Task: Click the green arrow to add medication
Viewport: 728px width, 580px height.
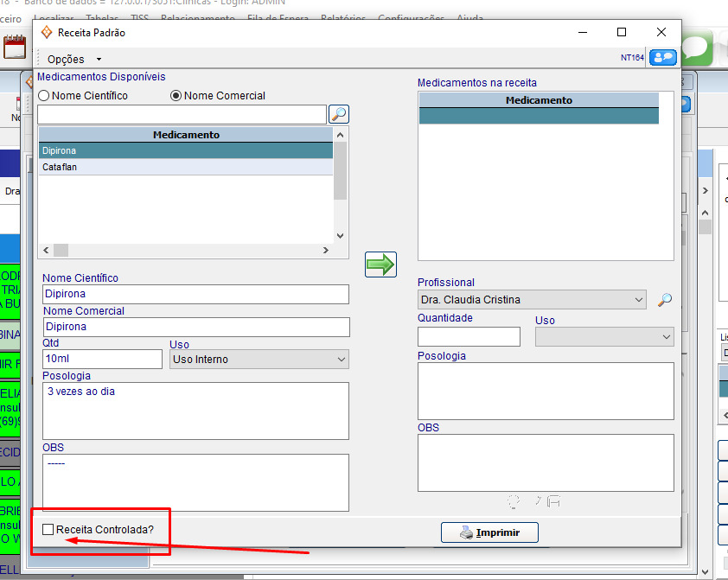Action: (x=380, y=265)
